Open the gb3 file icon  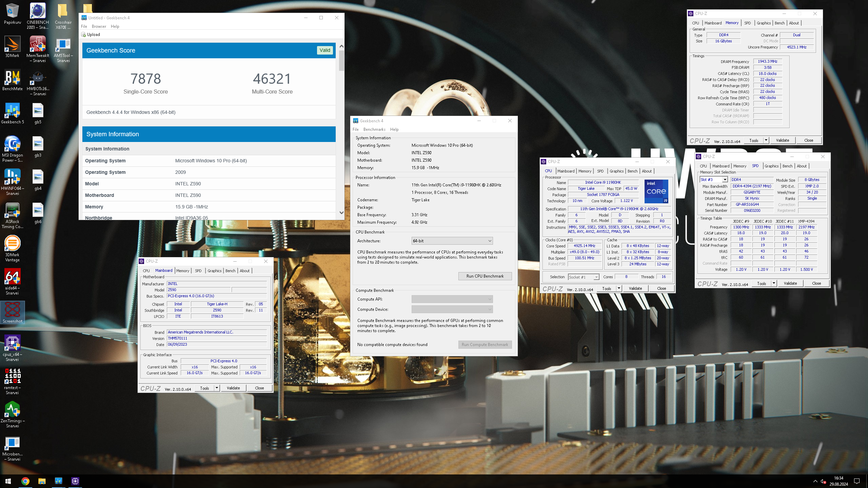point(38,146)
